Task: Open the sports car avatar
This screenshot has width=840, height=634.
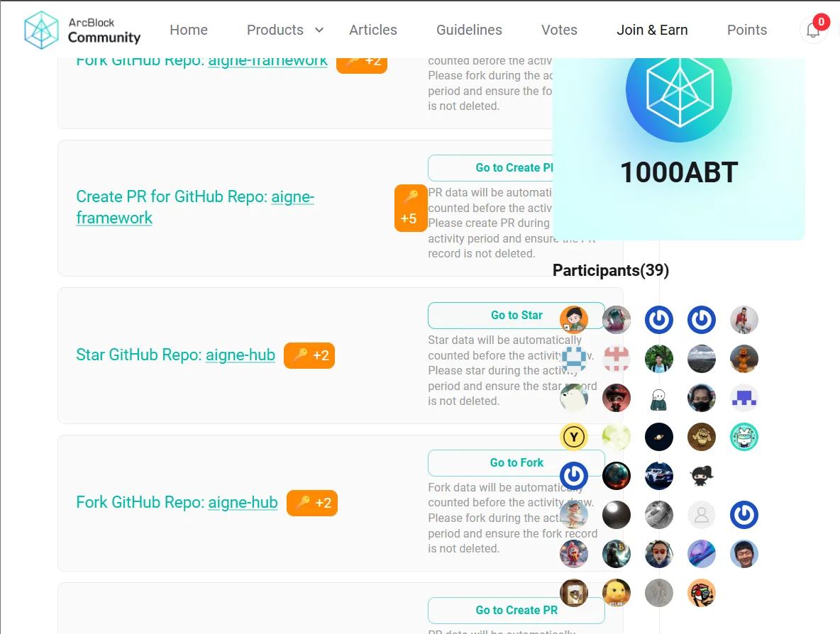Action: point(659,476)
